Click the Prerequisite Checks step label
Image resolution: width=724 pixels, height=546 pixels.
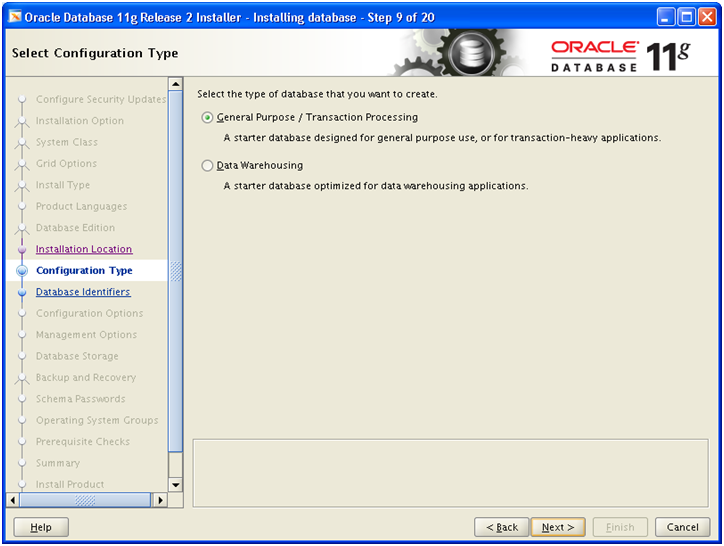coord(83,442)
